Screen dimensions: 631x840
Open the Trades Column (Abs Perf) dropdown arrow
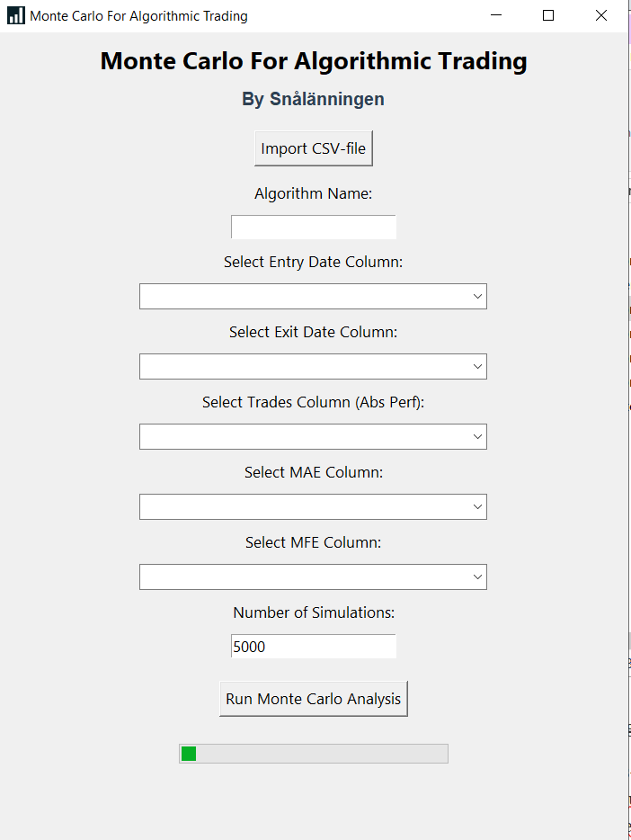coord(477,436)
